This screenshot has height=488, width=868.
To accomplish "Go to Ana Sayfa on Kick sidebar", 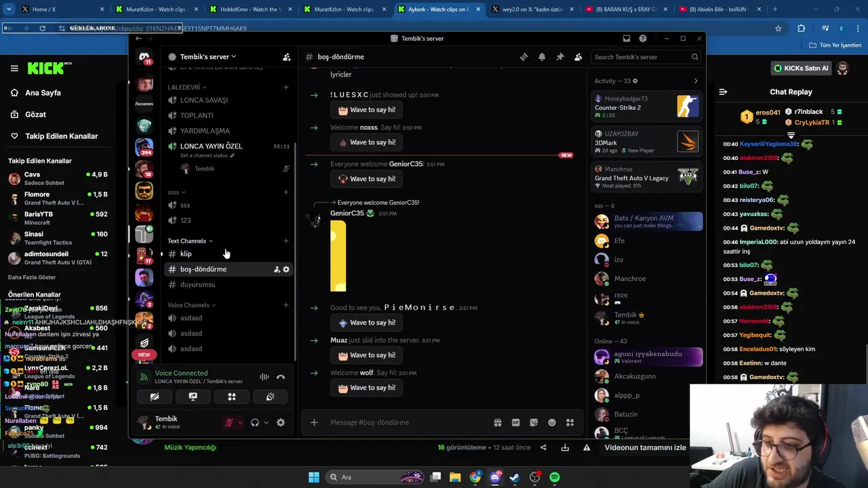I will tap(43, 93).
